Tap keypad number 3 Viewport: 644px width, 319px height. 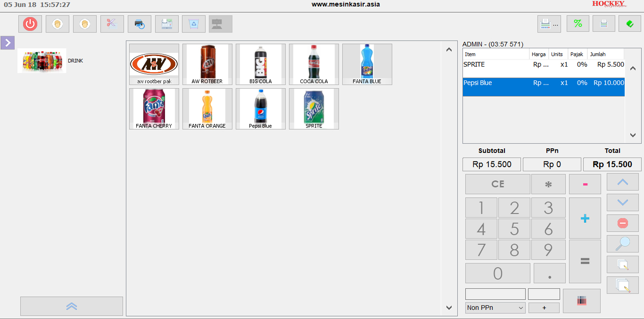pyautogui.click(x=548, y=208)
